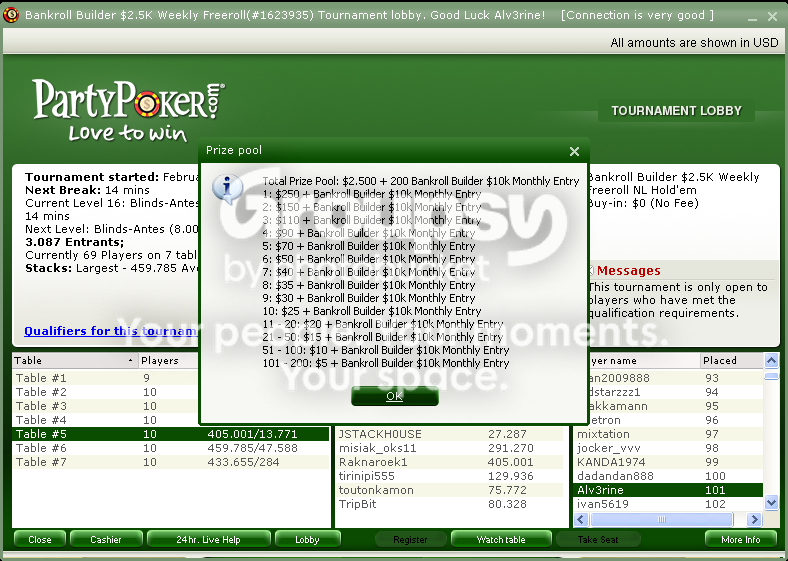Screen dimensions: 788x561
Task: Select Table #5 row
Action: (170, 434)
